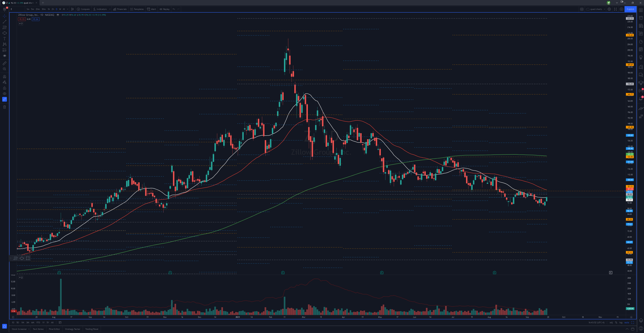Screen dimensions: 644x333
Task: Switch to the 30m timeframe
Action: tap(43, 9)
